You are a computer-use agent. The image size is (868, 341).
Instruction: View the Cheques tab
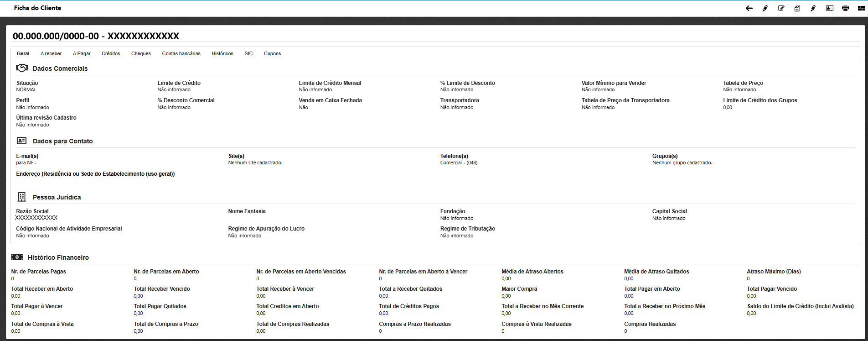(141, 53)
